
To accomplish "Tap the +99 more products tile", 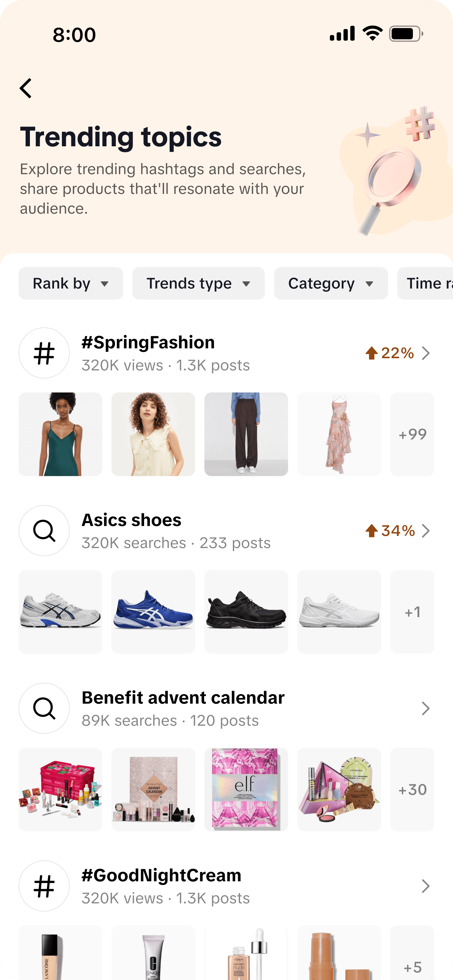I will 412,434.
